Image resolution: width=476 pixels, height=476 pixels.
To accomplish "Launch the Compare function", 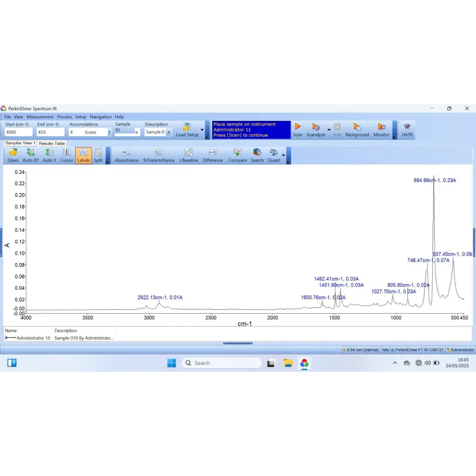I will pyautogui.click(x=238, y=156).
